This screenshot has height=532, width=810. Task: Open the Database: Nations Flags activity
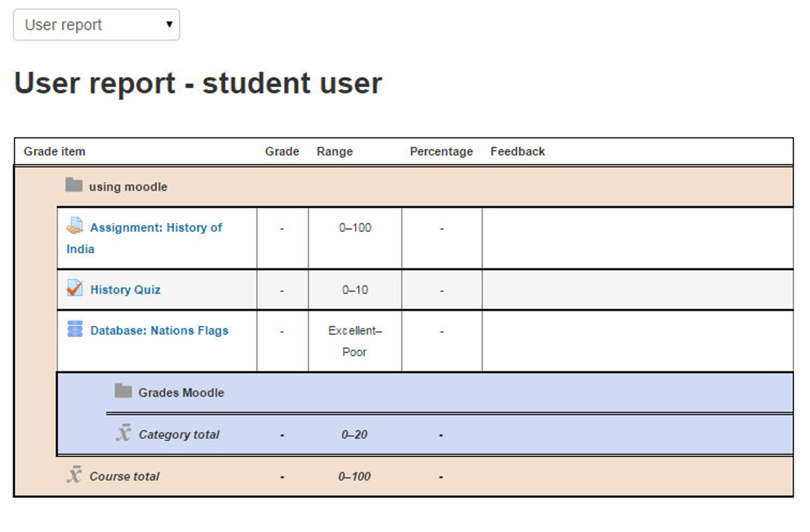point(159,330)
